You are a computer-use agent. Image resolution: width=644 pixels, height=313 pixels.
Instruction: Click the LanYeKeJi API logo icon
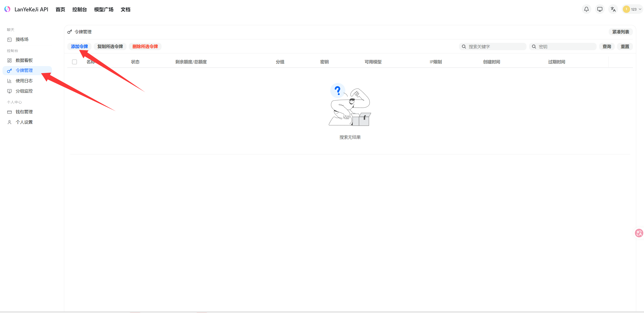8,9
